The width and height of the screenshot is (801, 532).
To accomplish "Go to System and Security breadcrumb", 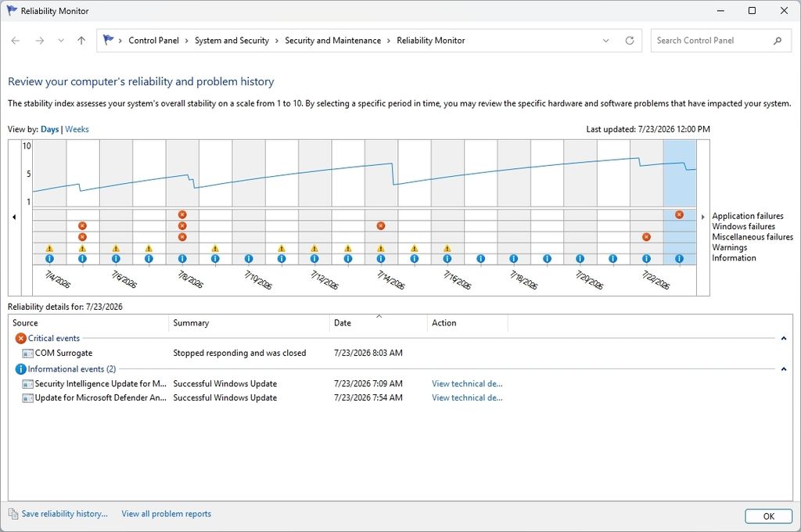I will (232, 41).
